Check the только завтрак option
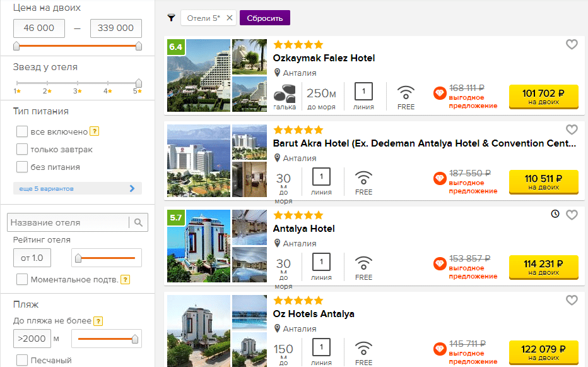This screenshot has width=588, height=367. point(22,149)
